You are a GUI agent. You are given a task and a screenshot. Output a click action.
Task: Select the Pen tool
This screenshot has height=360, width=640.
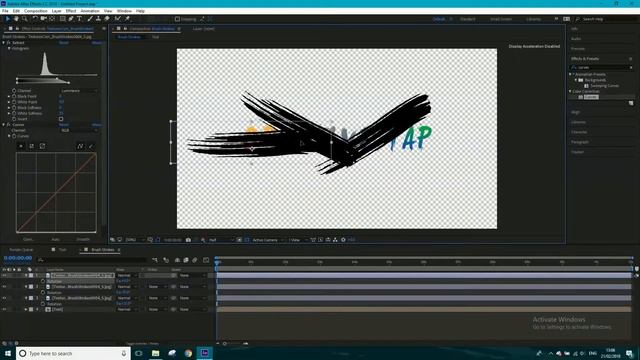[71, 19]
